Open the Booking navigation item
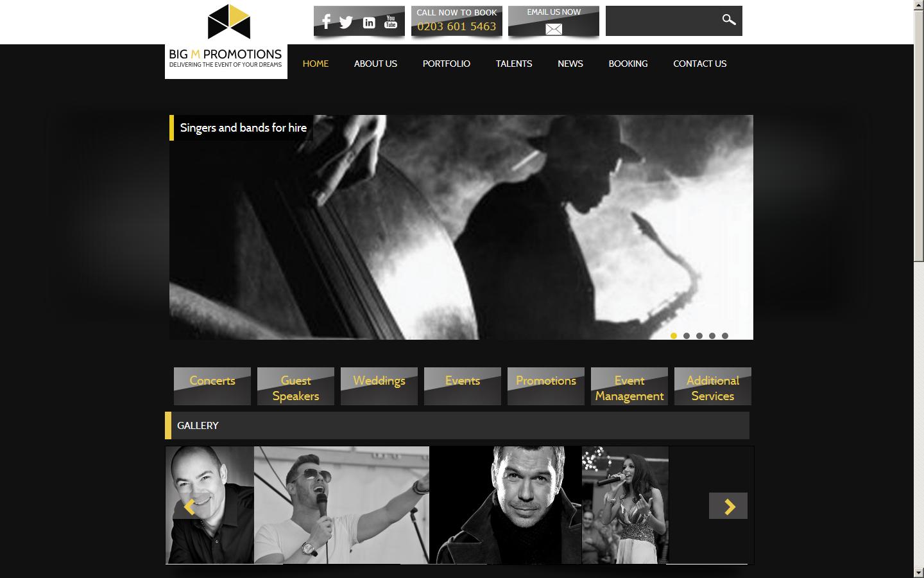The height and width of the screenshot is (578, 924). tap(628, 64)
